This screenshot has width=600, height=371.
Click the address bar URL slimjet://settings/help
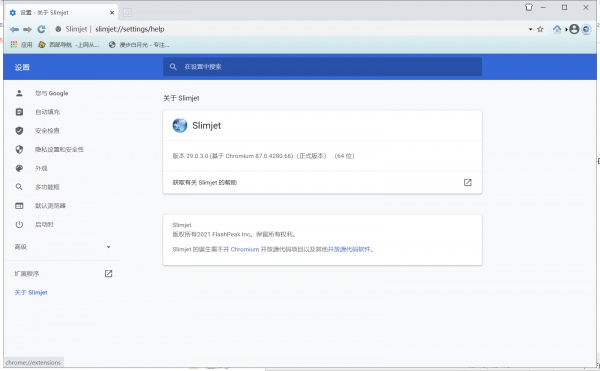click(130, 29)
